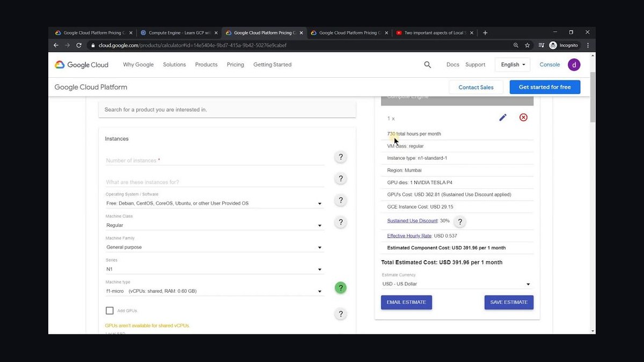Click the Google Cloud logo
This screenshot has height=362, width=644.
(x=82, y=65)
